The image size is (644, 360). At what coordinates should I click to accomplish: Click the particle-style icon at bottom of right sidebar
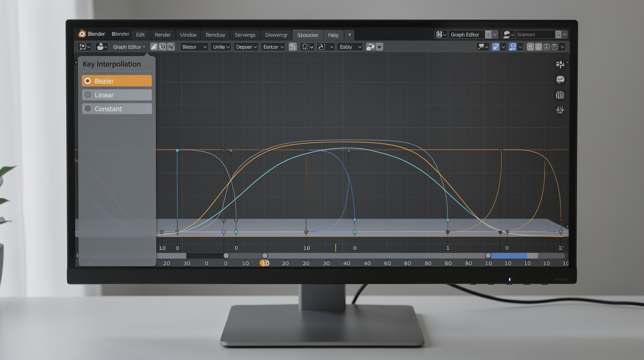click(560, 110)
